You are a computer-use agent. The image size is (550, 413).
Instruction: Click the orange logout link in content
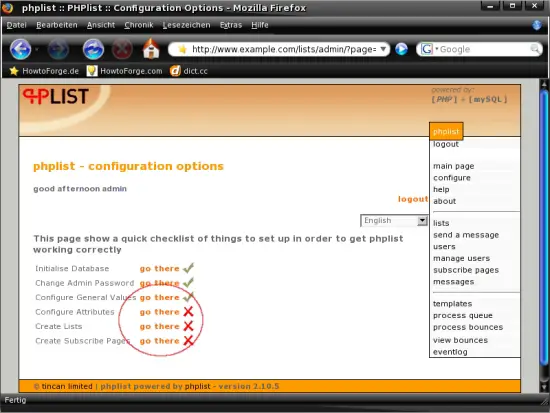[x=413, y=199]
